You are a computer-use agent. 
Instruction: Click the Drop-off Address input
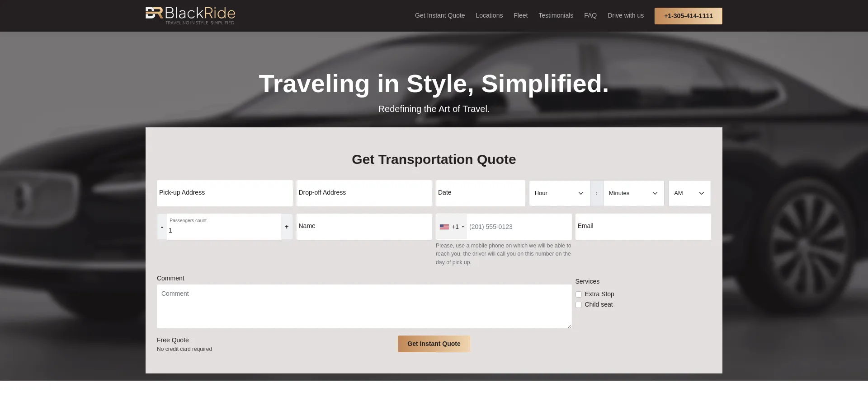[364, 193]
